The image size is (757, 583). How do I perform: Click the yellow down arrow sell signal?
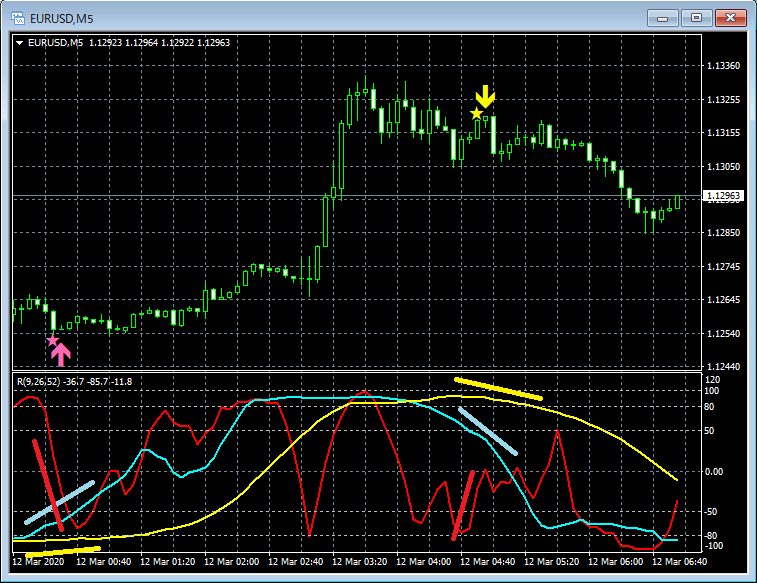click(x=485, y=97)
